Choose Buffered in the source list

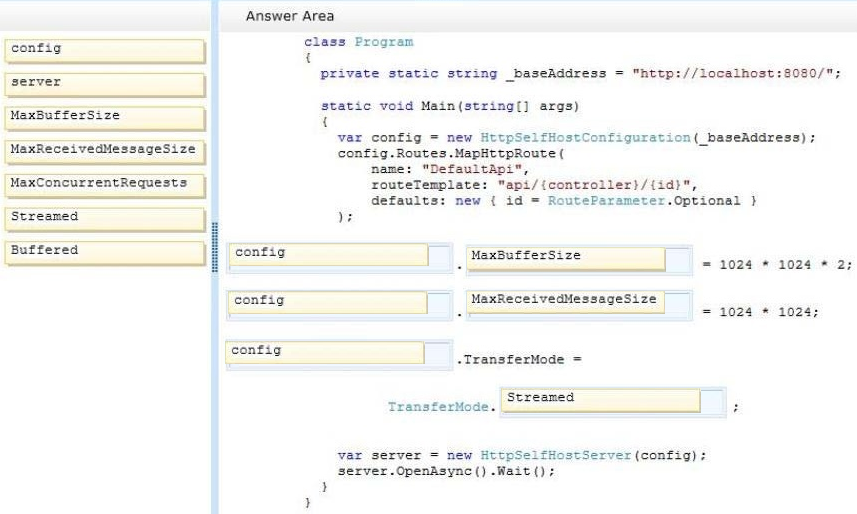[x=104, y=253]
